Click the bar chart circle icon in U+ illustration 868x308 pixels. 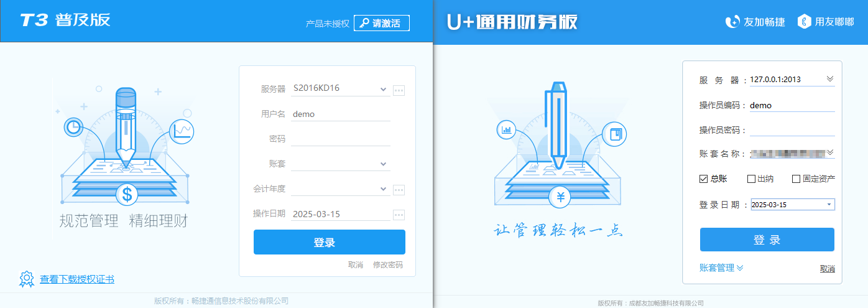(x=506, y=131)
